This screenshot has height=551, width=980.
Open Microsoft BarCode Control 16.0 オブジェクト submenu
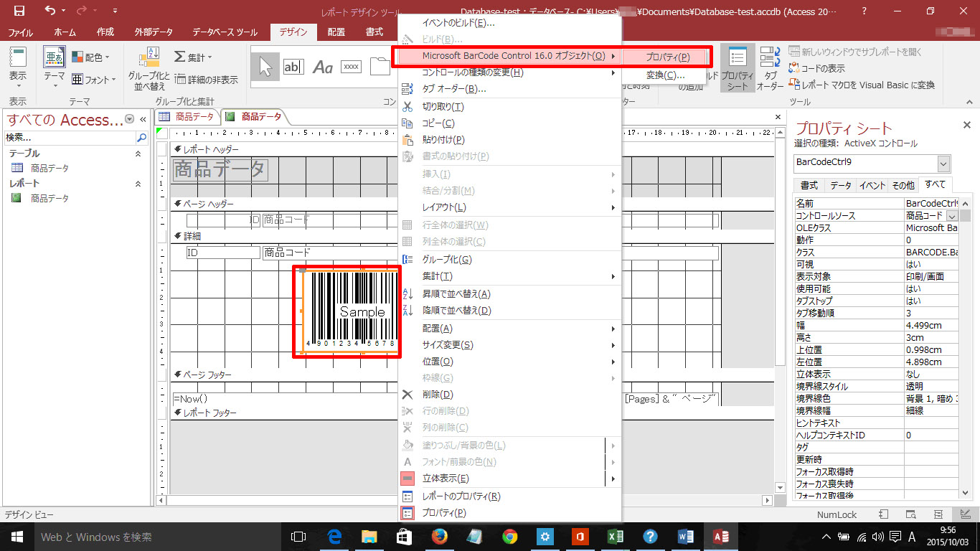coord(509,56)
